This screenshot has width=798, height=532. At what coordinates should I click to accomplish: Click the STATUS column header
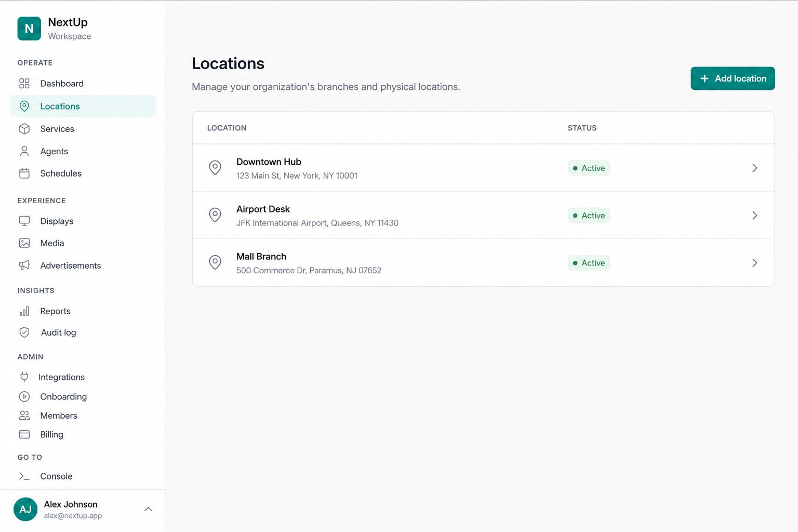click(x=582, y=128)
